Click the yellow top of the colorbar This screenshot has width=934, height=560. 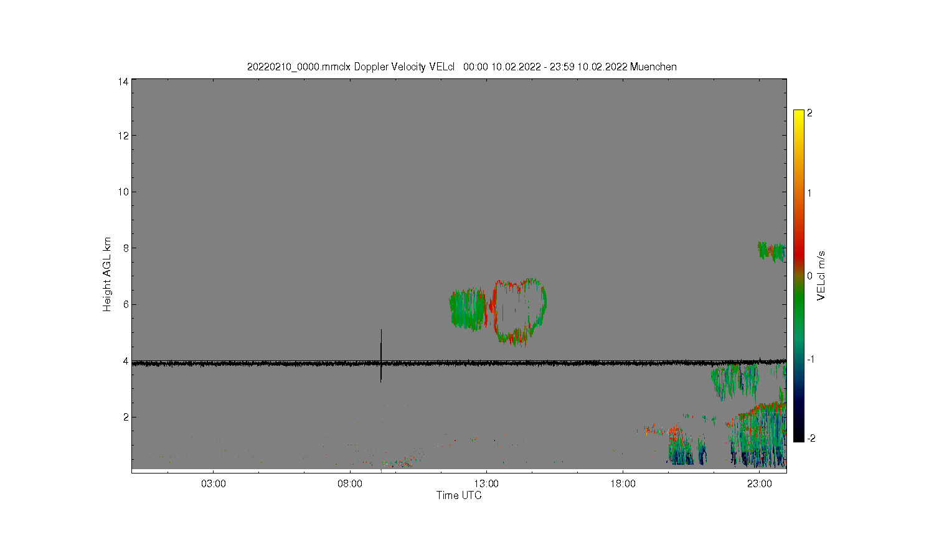[x=798, y=114]
